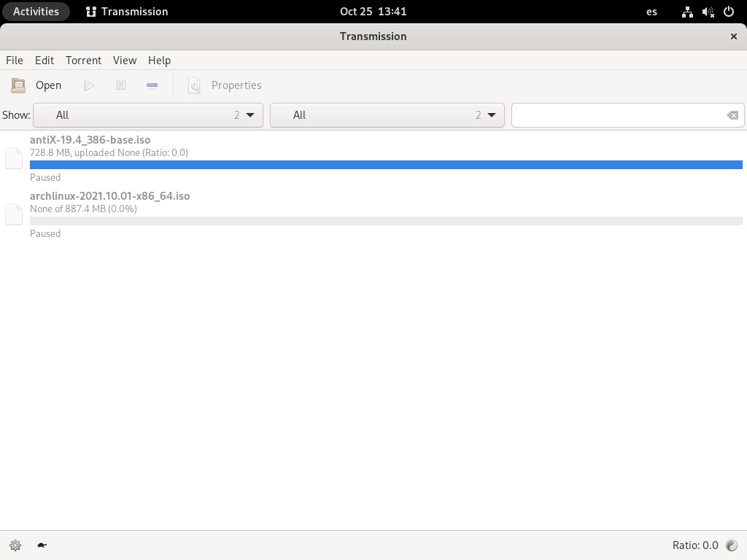The image size is (747, 560).
Task: Open torrent Properties icon
Action: coord(194,85)
